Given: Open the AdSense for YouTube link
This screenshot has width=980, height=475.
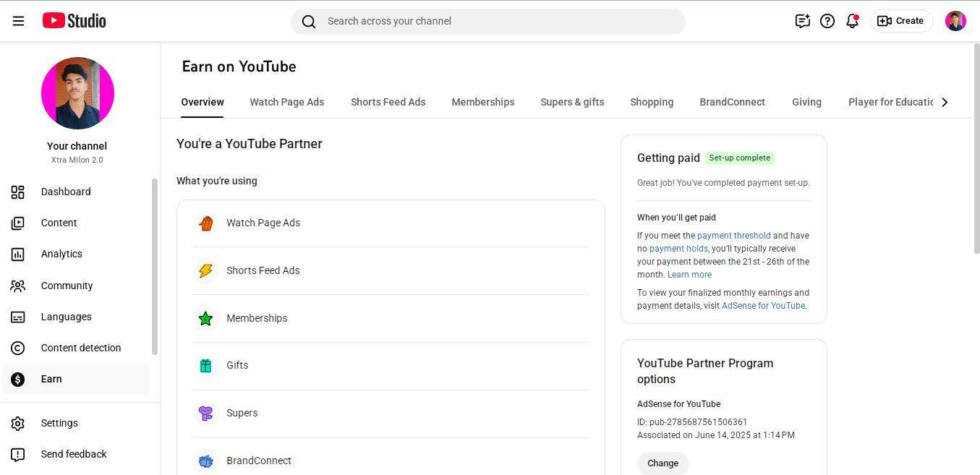Looking at the screenshot, I should pyautogui.click(x=763, y=306).
